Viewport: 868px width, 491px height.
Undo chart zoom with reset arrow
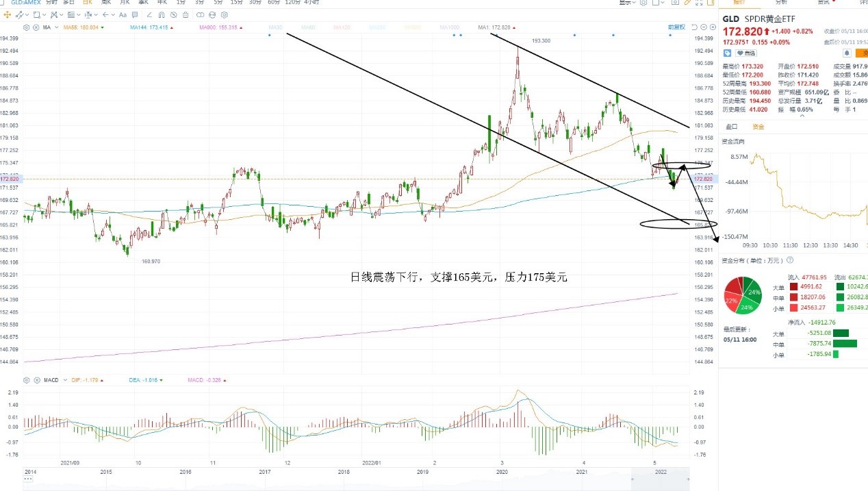[x=695, y=27]
